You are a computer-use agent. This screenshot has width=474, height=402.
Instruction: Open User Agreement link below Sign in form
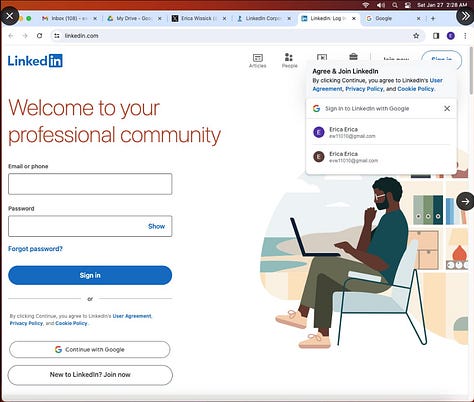[132, 316]
